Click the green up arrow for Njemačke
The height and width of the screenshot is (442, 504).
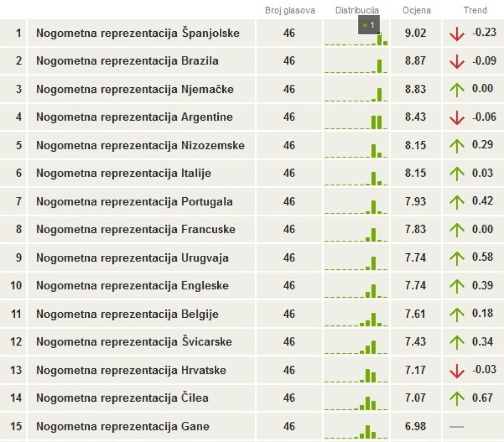click(457, 90)
